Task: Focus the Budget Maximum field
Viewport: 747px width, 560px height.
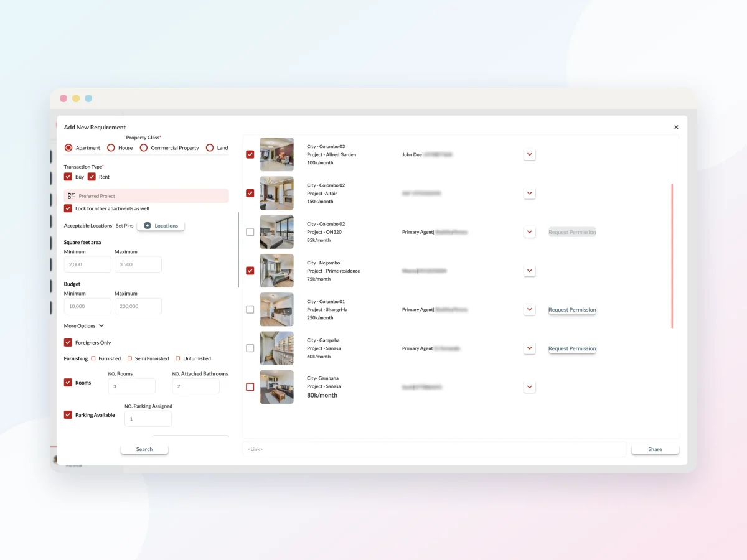Action: coord(138,306)
